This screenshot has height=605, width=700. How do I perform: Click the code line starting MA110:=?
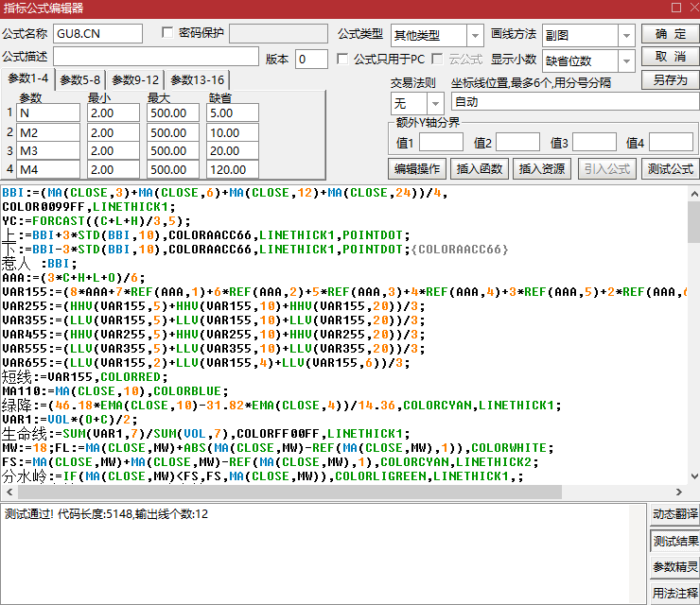tap(115, 391)
